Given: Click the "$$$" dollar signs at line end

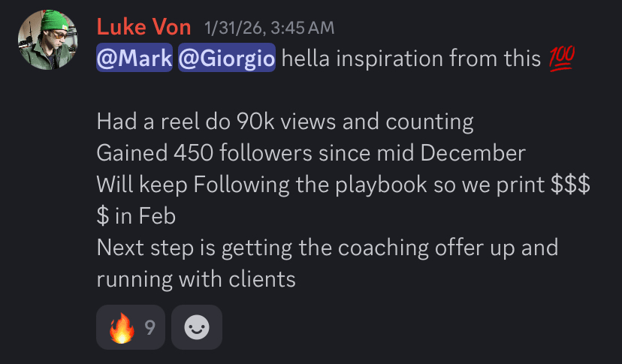Looking at the screenshot, I should 572,185.
